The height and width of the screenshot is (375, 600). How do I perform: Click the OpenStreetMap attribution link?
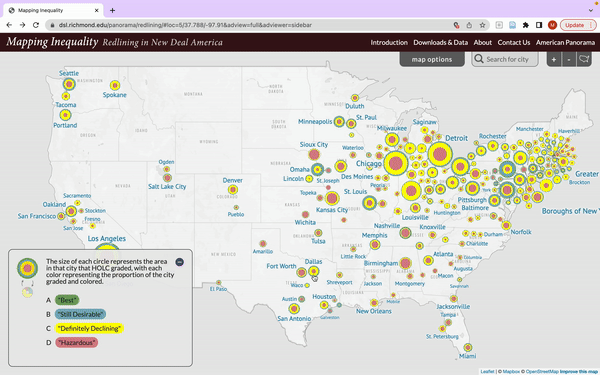(542, 372)
